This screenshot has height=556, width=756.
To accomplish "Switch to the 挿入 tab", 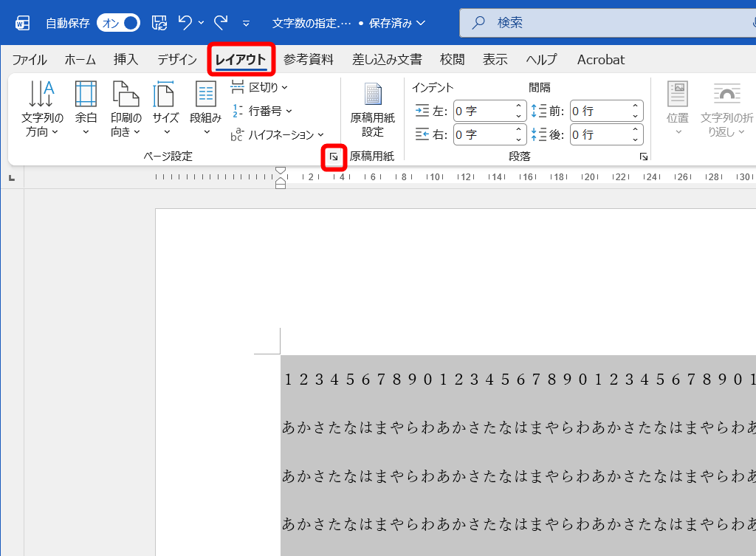I will point(126,60).
